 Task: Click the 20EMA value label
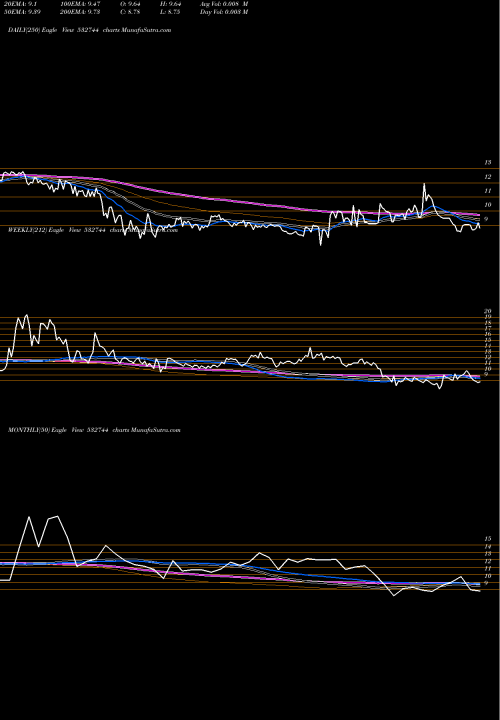[22, 4]
